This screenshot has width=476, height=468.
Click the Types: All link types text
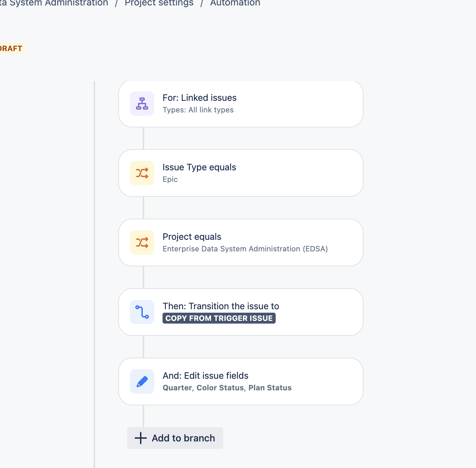pos(198,110)
